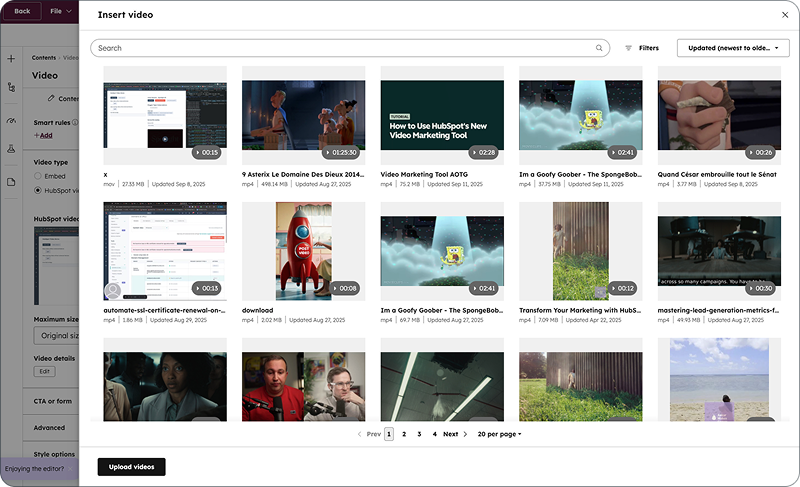Open the test flask sidebar icon

point(11,149)
